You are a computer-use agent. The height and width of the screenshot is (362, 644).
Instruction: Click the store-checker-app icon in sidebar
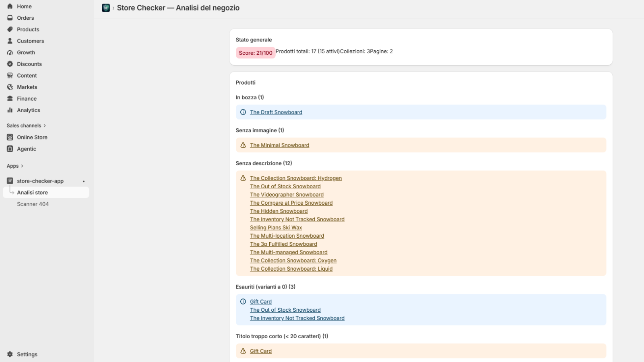click(x=10, y=181)
